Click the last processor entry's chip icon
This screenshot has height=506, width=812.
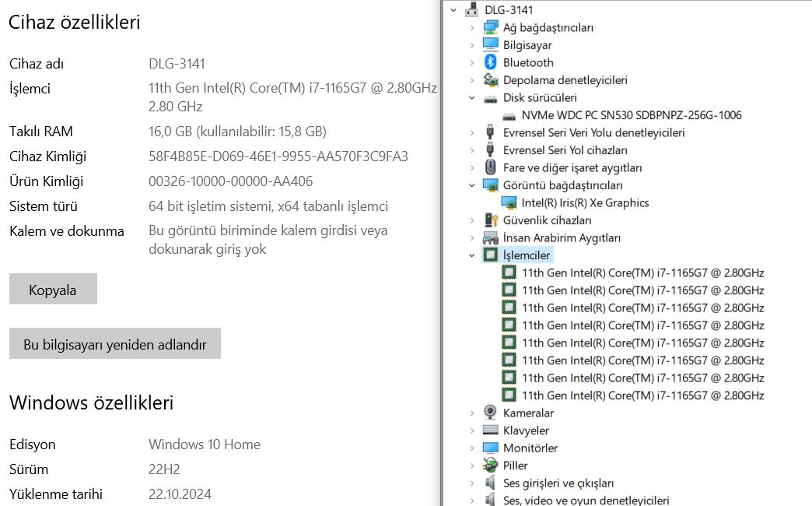tap(509, 395)
